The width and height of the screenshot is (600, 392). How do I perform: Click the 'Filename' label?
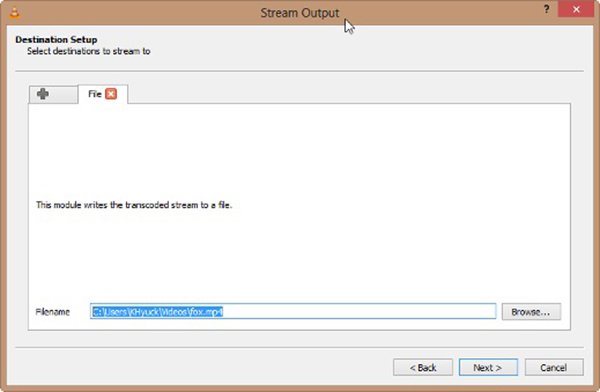[x=53, y=312]
